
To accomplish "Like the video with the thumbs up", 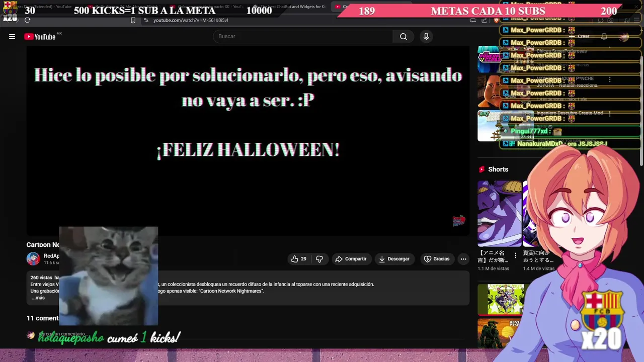I will pos(298,259).
